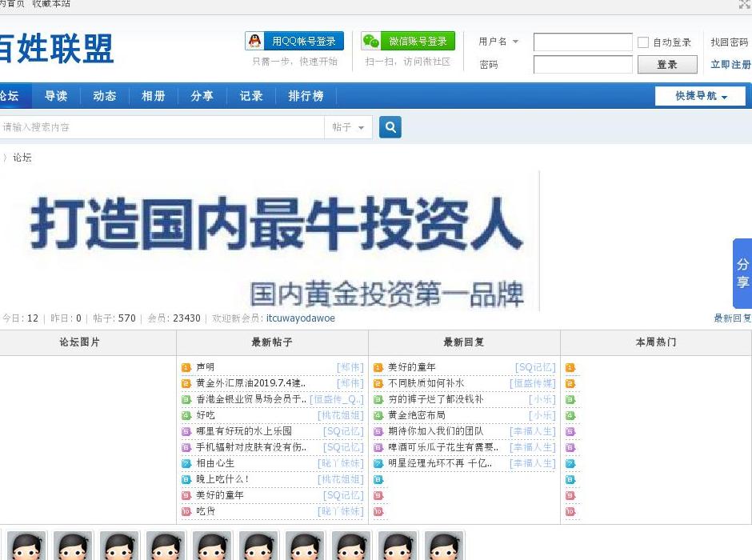The width and height of the screenshot is (752, 560).
Task: Open post 手机辐射对皮肤有没有伤..
Action: 251,447
